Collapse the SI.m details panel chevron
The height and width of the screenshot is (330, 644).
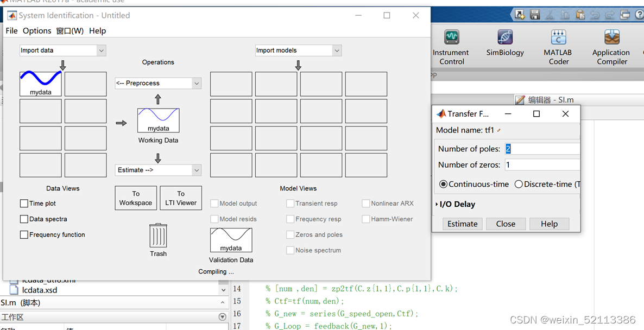pyautogui.click(x=223, y=303)
